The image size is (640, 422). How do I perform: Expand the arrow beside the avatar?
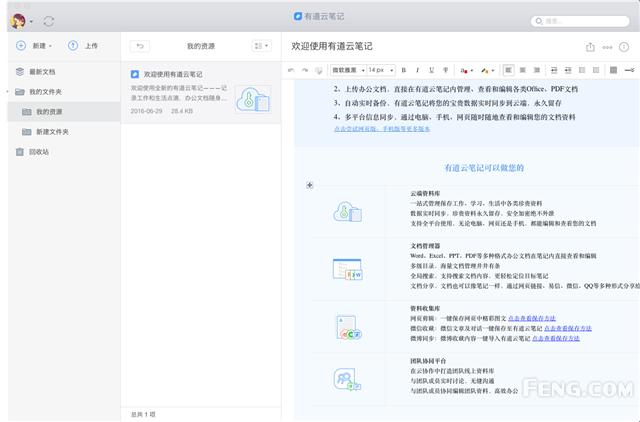31,21
